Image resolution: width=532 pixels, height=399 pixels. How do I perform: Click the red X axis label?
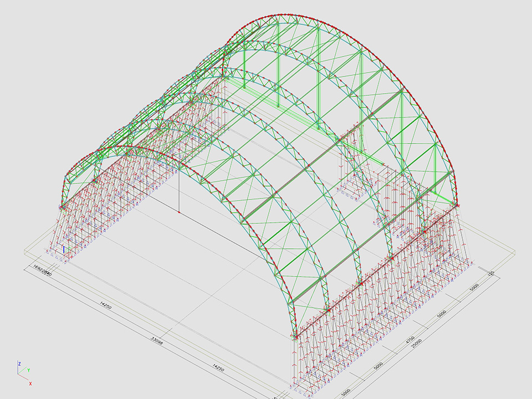tap(30, 383)
